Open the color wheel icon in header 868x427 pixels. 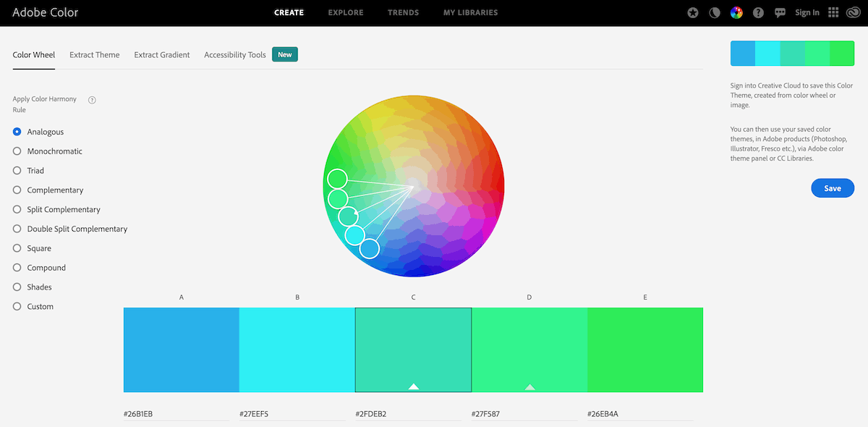click(x=736, y=12)
